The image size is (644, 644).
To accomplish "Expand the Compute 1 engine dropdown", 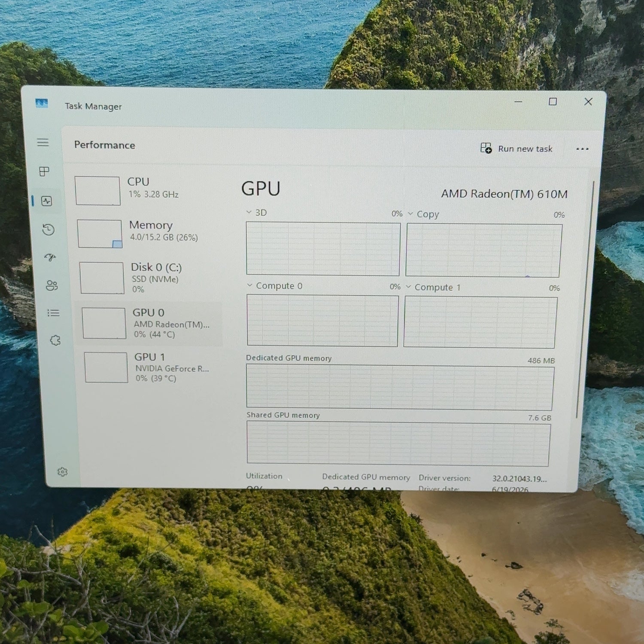I will 433,287.
